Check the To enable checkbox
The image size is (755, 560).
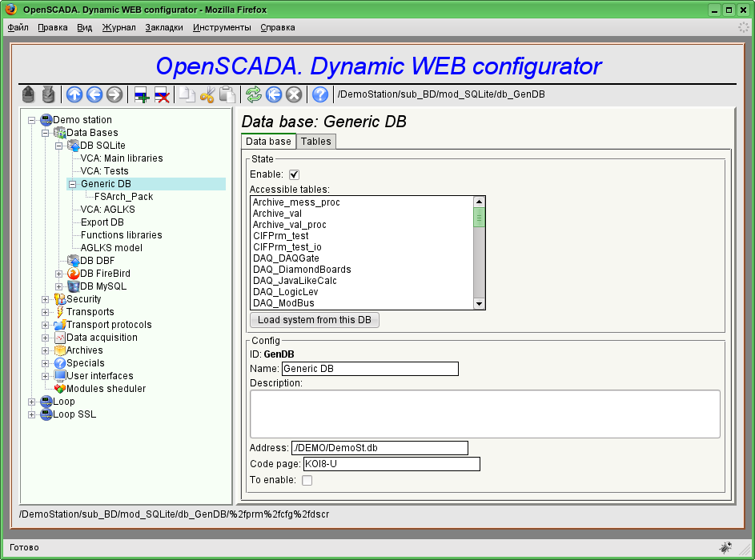pyautogui.click(x=307, y=480)
